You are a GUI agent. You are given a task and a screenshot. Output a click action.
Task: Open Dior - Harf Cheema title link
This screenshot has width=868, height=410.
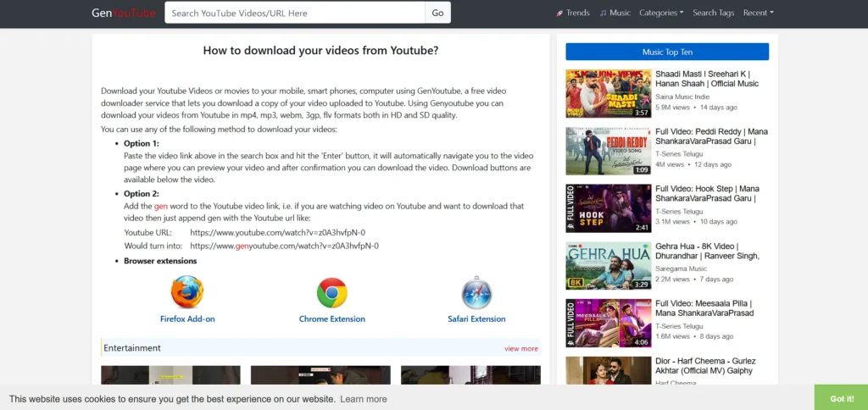705,366
